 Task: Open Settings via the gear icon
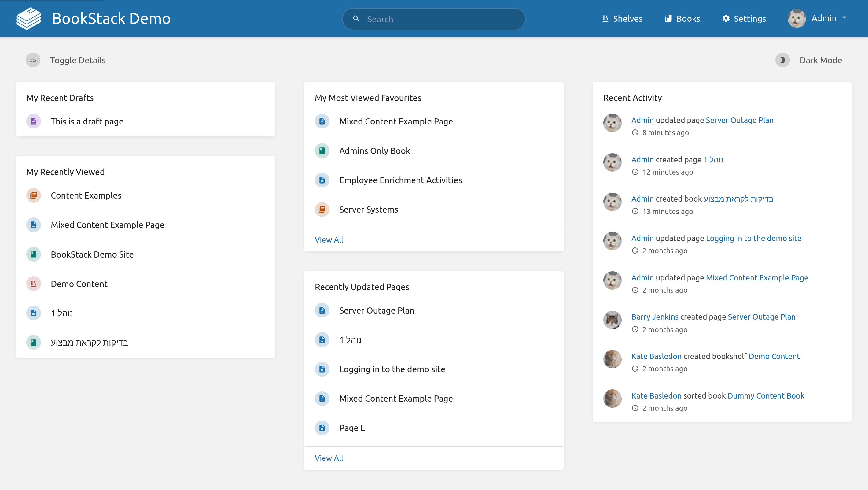(726, 19)
